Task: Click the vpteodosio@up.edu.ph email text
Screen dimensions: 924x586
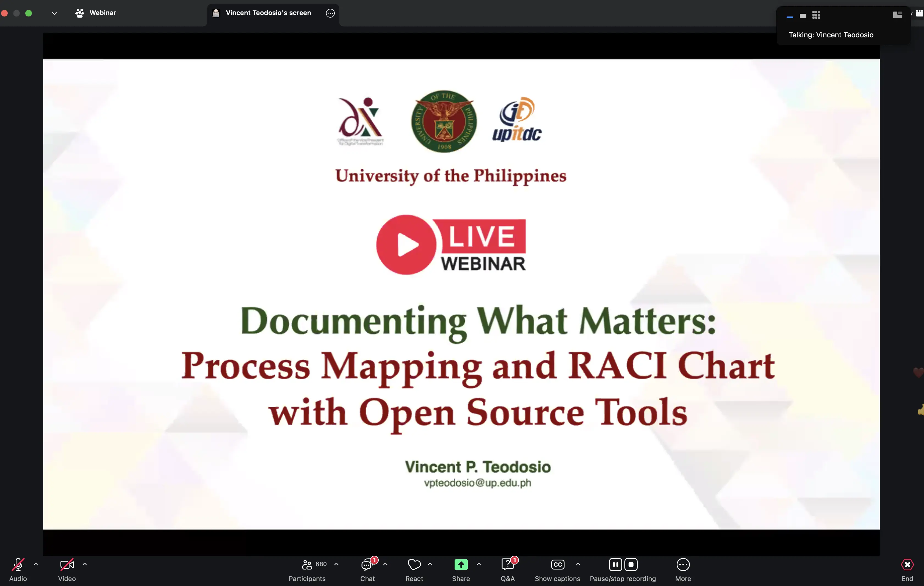Action: (x=477, y=483)
